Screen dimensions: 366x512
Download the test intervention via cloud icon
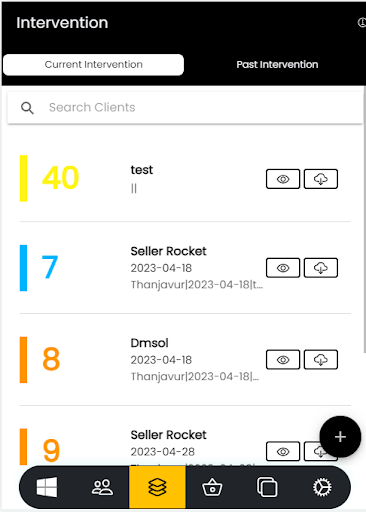(x=321, y=179)
